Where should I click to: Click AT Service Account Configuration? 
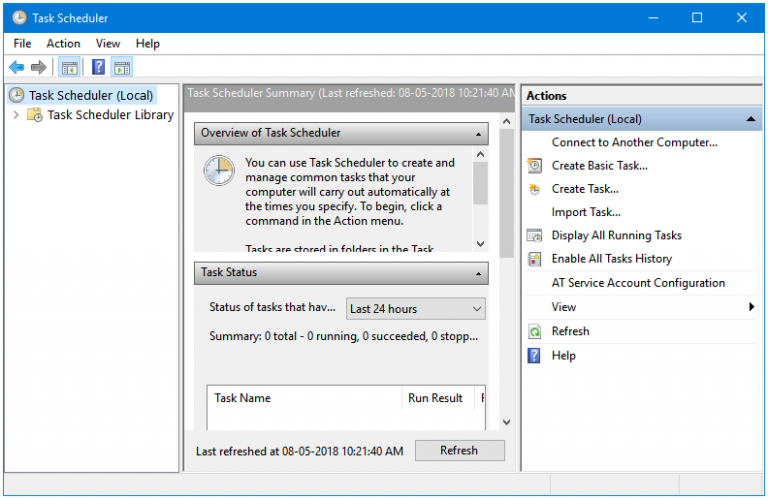[638, 283]
